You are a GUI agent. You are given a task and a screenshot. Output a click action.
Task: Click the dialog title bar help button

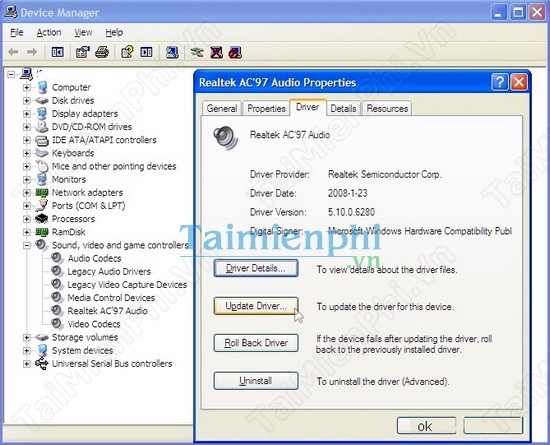[499, 82]
